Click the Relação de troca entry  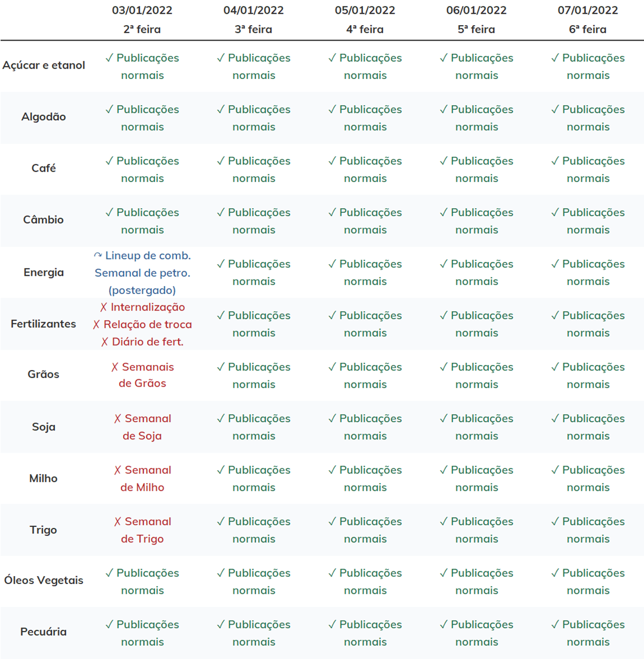tap(142, 324)
